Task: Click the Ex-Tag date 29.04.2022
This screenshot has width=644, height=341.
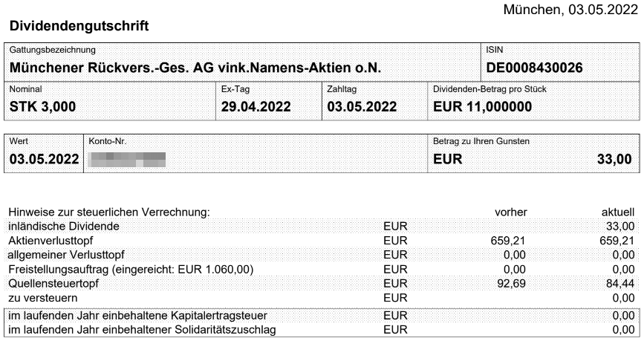Action: tap(256, 107)
